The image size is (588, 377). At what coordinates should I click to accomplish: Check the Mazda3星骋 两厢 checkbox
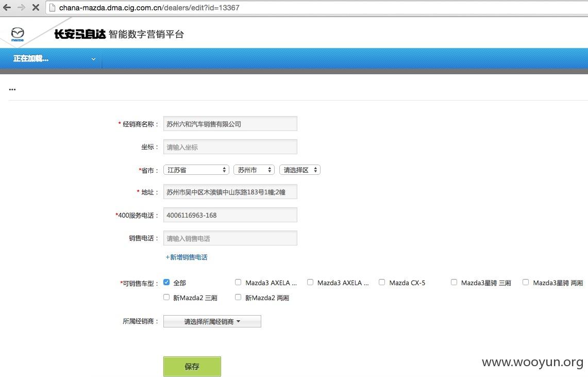[x=526, y=282]
